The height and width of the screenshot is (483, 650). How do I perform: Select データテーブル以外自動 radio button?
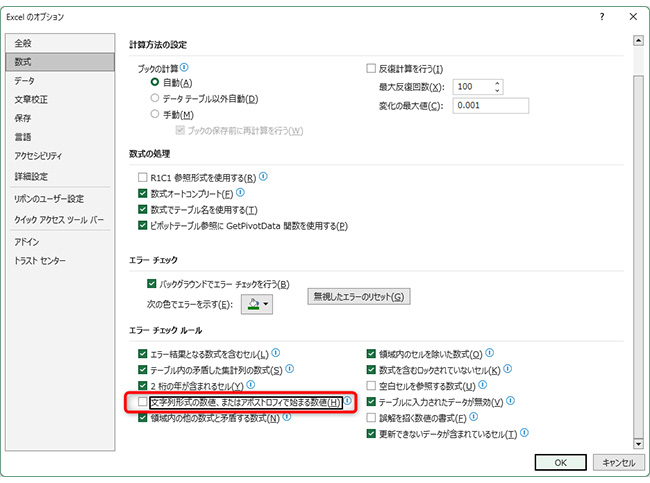(155, 98)
